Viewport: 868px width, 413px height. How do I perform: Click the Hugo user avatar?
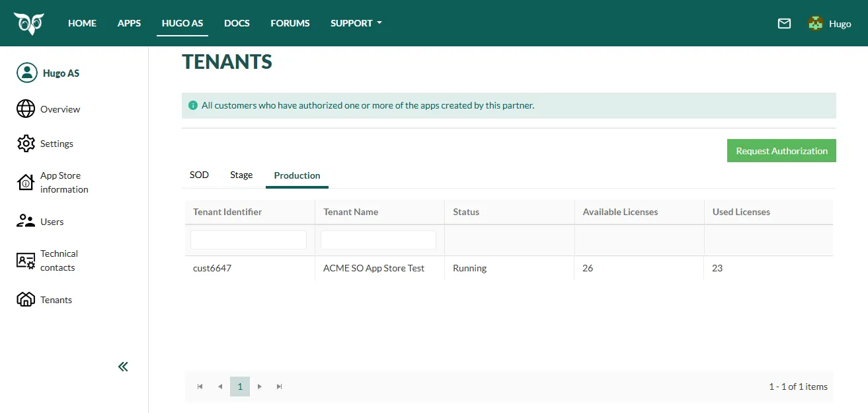click(816, 24)
